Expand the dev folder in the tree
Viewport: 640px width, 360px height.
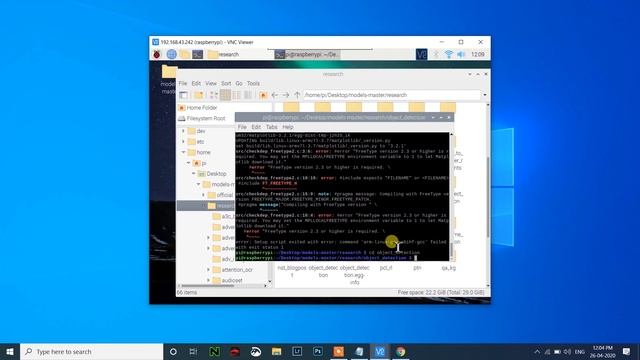[x=183, y=131]
